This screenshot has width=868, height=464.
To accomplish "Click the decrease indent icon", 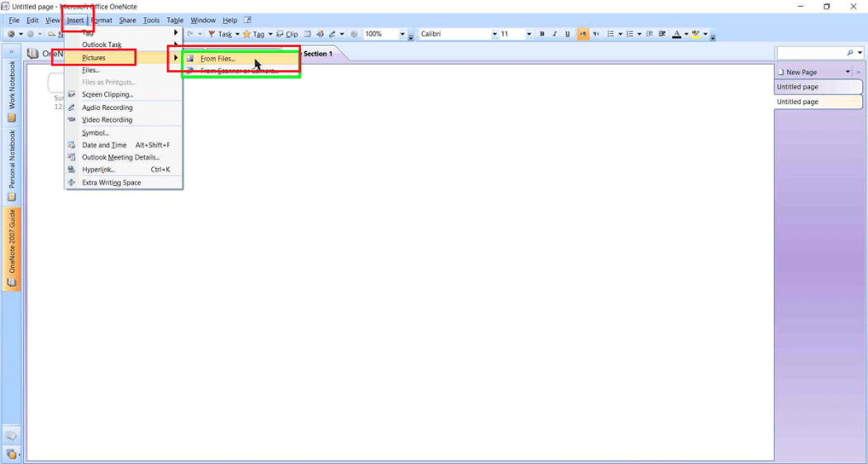I will point(649,34).
